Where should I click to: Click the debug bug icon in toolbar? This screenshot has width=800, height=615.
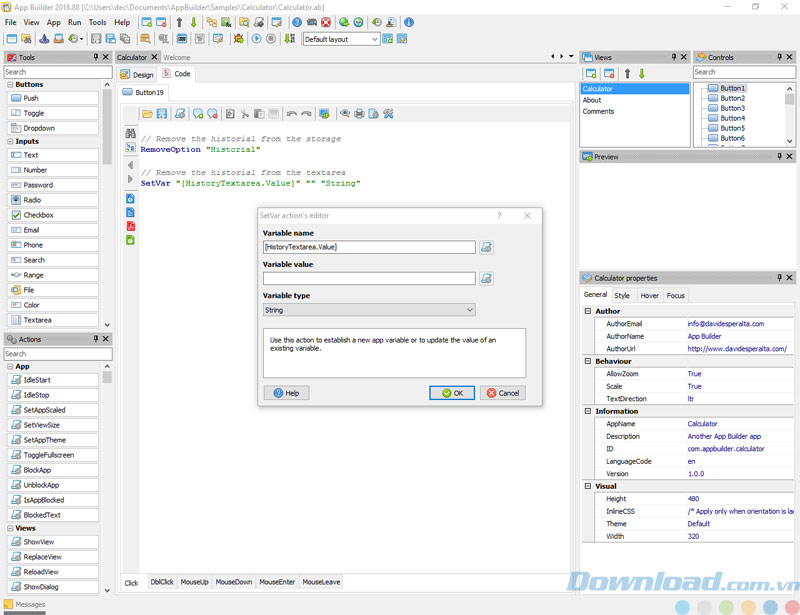238,39
